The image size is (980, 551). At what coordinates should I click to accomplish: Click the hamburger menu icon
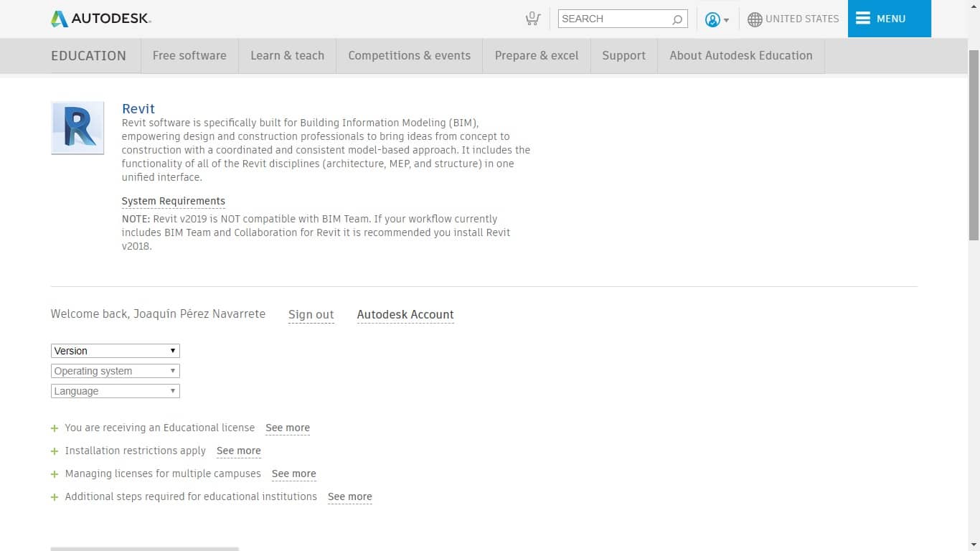pyautogui.click(x=863, y=18)
